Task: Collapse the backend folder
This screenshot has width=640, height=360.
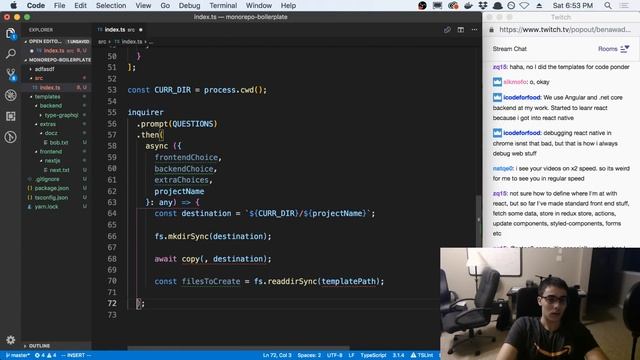Action: pyautogui.click(x=50, y=106)
